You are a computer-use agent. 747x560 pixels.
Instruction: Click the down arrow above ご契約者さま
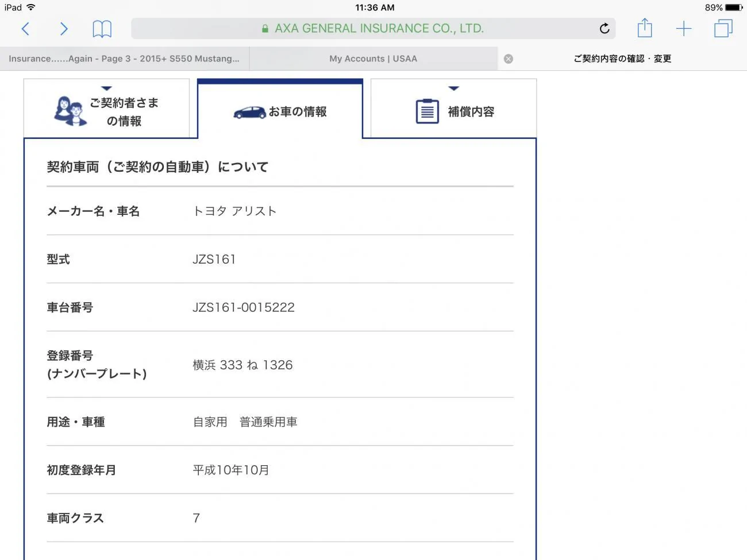[x=106, y=88]
